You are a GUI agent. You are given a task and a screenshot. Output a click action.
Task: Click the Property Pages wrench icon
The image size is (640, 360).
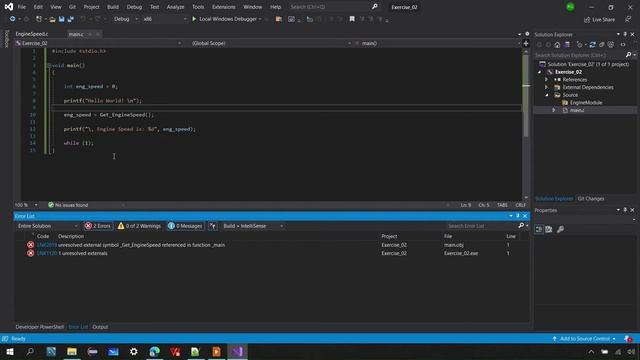[x=560, y=229]
